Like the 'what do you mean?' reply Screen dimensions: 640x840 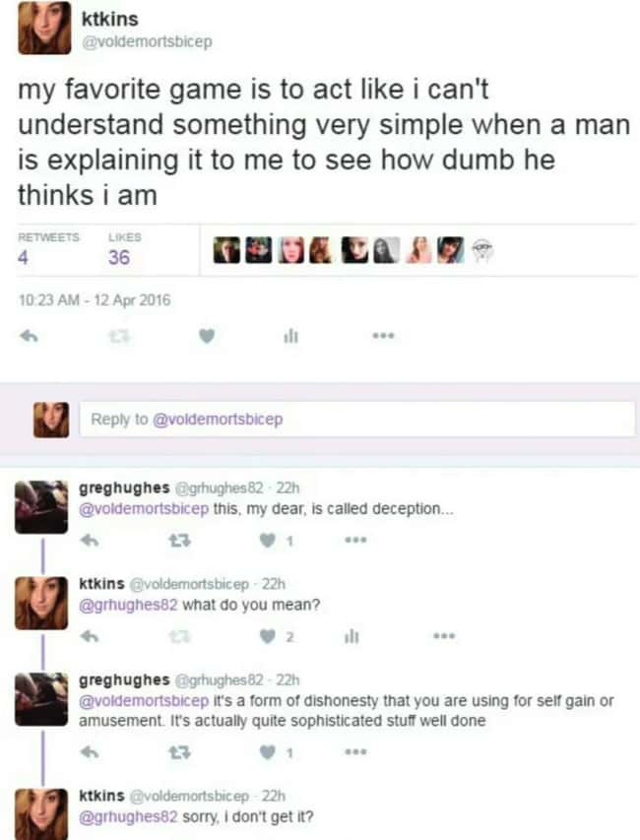267,636
